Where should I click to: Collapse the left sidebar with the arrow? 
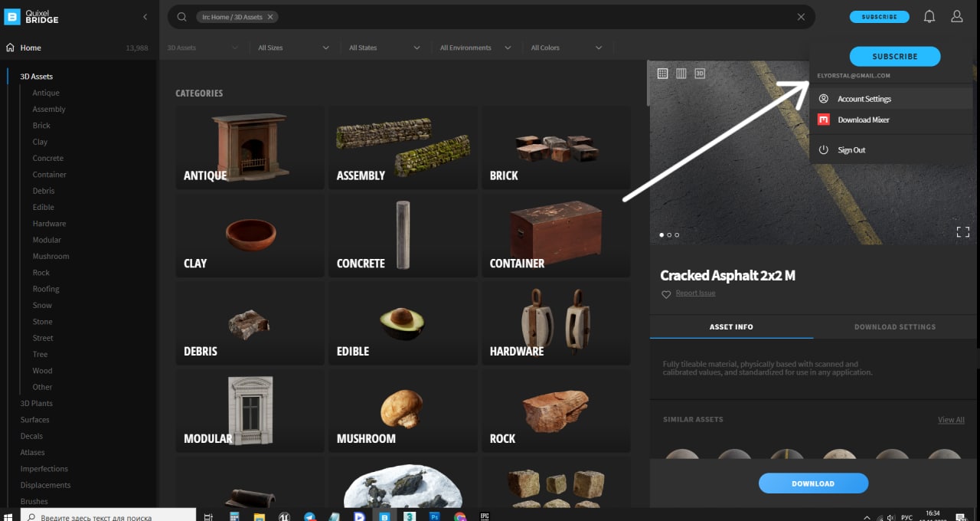(145, 17)
